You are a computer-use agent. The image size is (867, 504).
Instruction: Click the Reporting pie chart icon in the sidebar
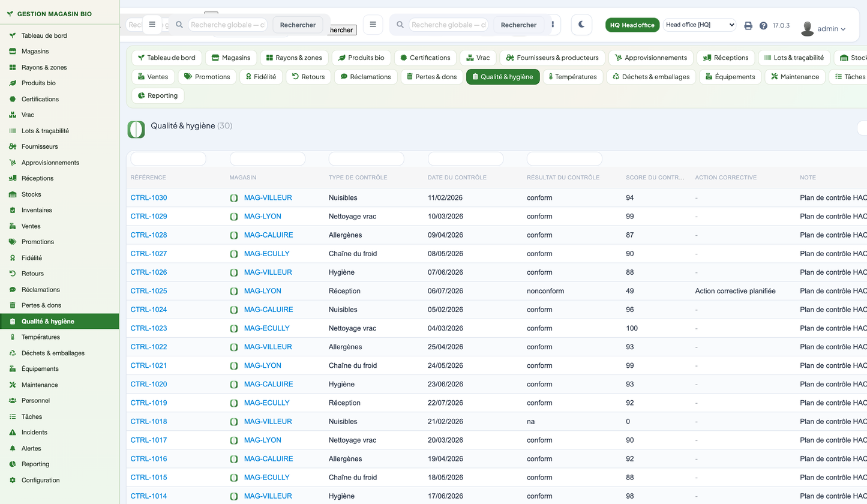coord(13,464)
